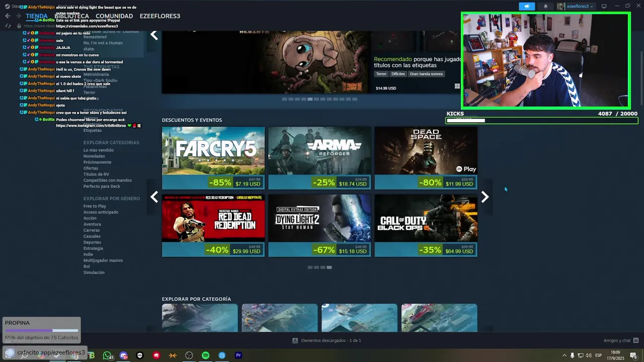
Task: Open the EZEEFLORES3 profile tab
Action: point(160,16)
